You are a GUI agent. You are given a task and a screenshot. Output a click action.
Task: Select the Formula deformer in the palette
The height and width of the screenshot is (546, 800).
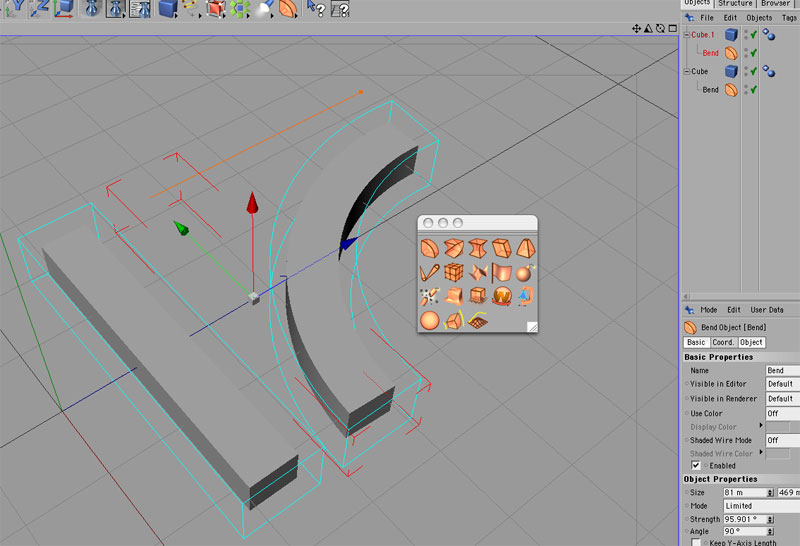pyautogui.click(x=478, y=272)
